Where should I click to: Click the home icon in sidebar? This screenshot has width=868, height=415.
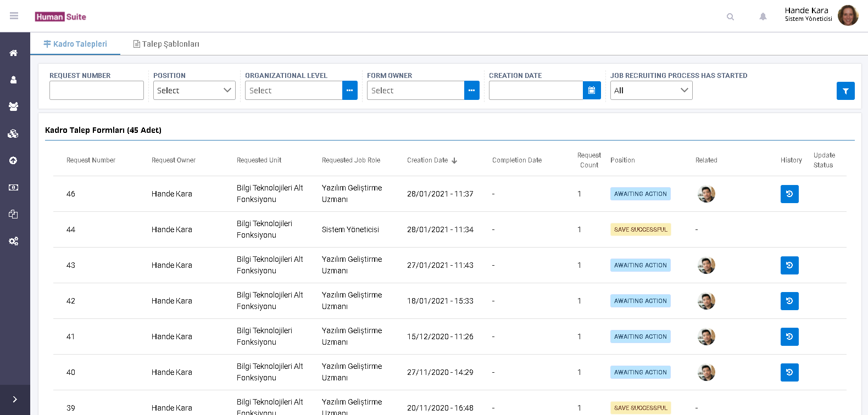14,53
